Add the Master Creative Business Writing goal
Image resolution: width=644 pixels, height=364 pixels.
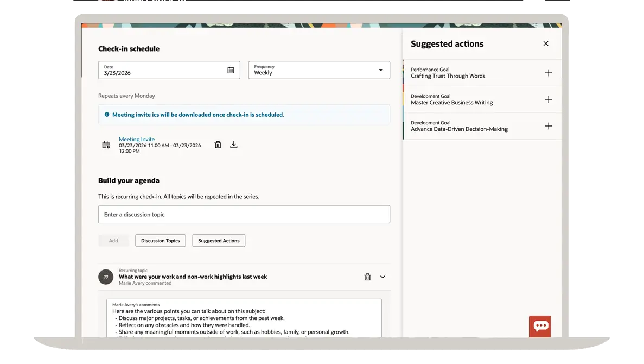(549, 99)
